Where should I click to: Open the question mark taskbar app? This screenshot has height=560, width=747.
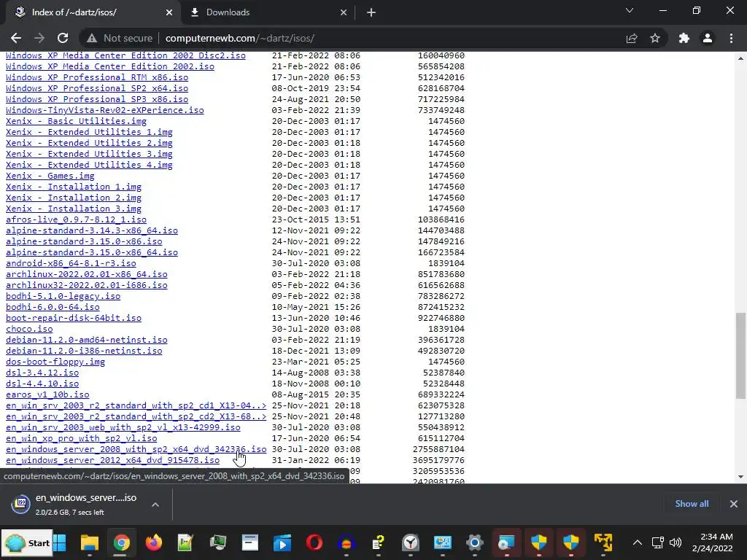click(x=379, y=542)
